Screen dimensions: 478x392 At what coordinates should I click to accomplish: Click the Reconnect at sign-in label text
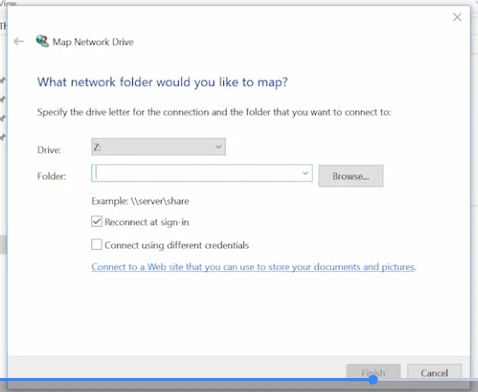point(147,222)
